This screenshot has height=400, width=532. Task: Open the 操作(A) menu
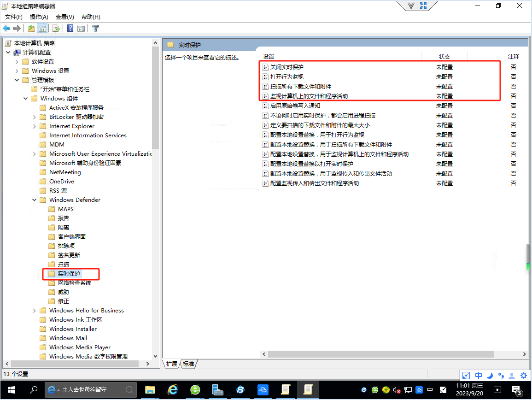(x=39, y=17)
